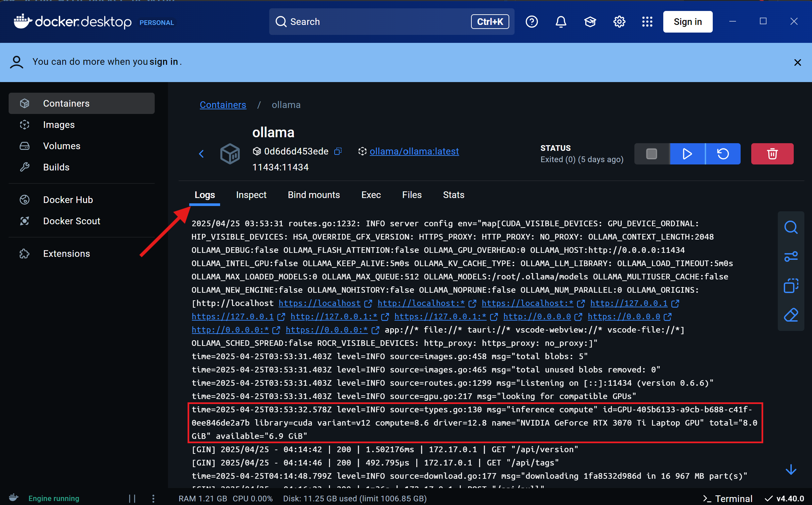The height and width of the screenshot is (505, 812).
Task: Click the sign in link in banner
Action: coord(164,62)
